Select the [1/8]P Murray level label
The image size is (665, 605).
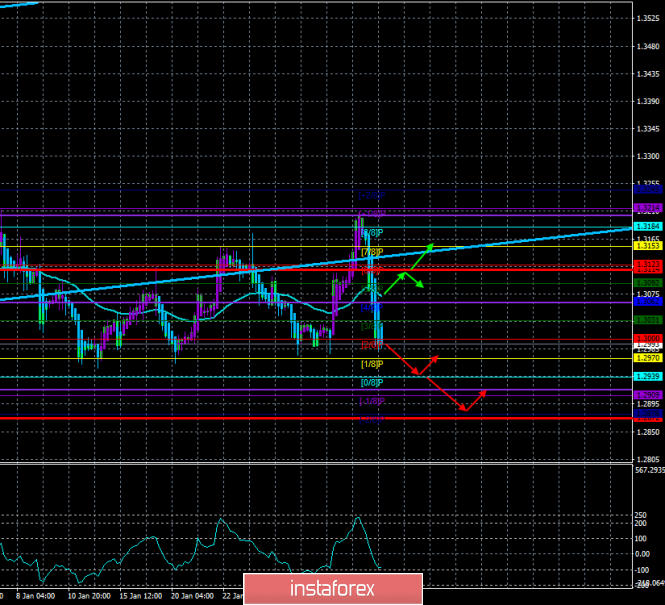(x=370, y=364)
